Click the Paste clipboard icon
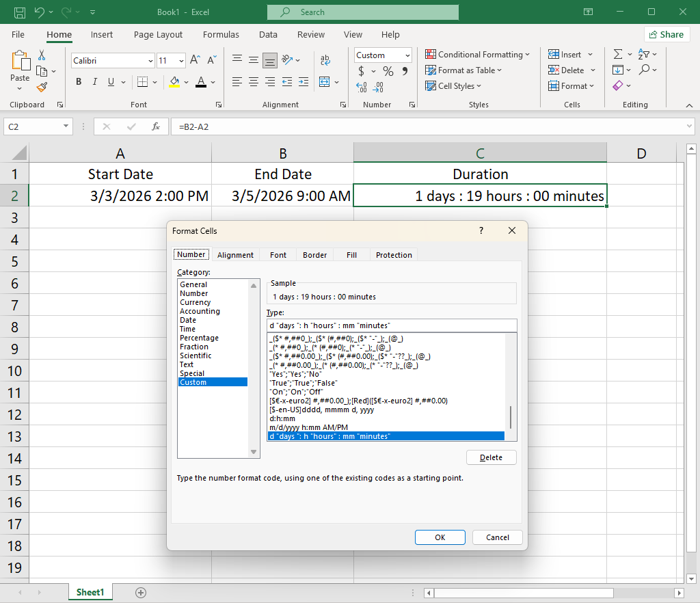 pyautogui.click(x=21, y=60)
